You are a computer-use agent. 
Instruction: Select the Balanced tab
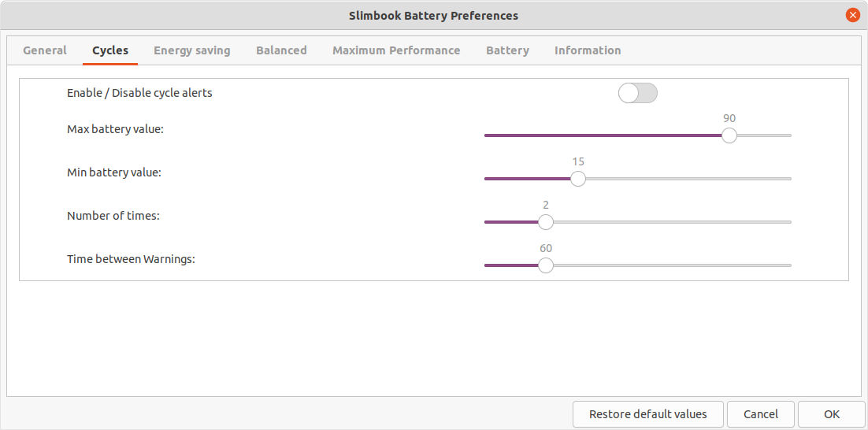click(x=281, y=50)
